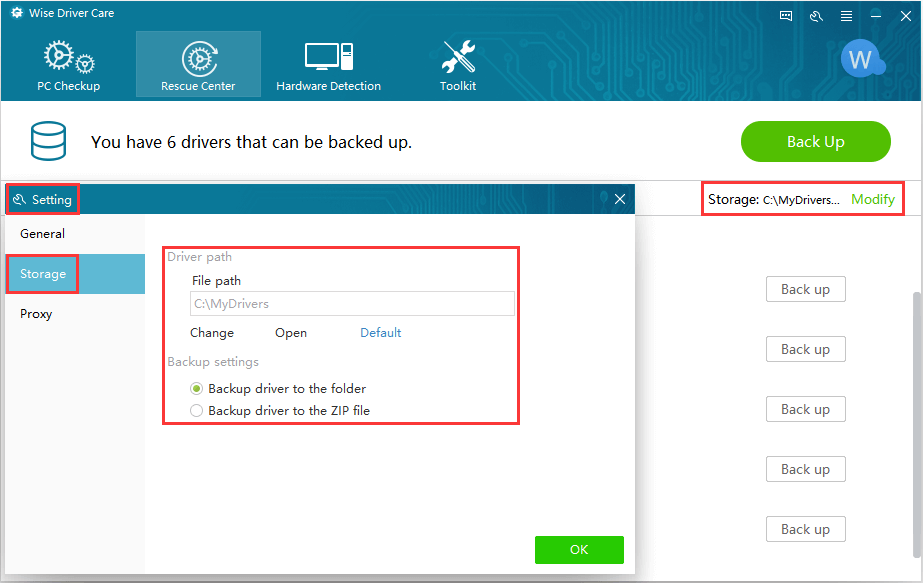This screenshot has height=583, width=923.
Task: Click Change driver path button
Action: [x=212, y=333]
